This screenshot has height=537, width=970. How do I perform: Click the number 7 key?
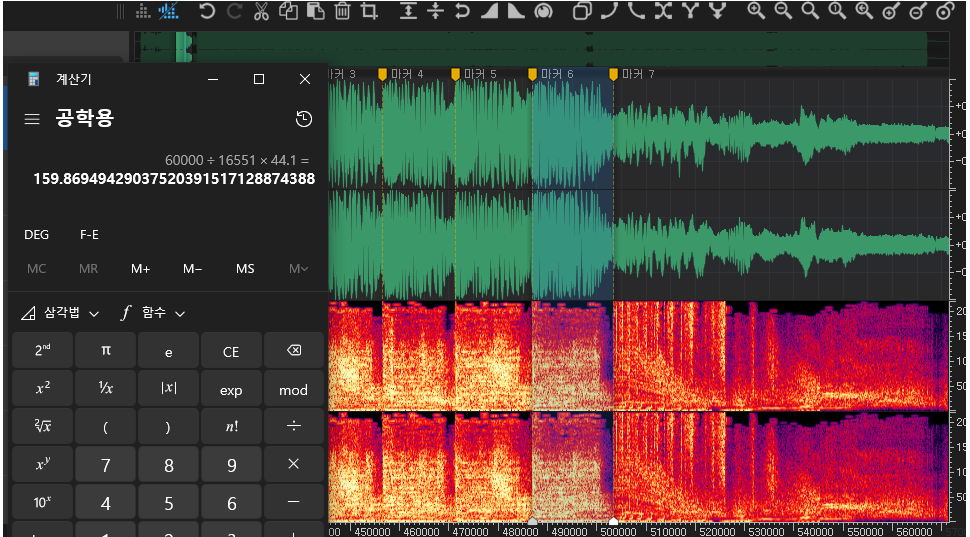point(106,464)
